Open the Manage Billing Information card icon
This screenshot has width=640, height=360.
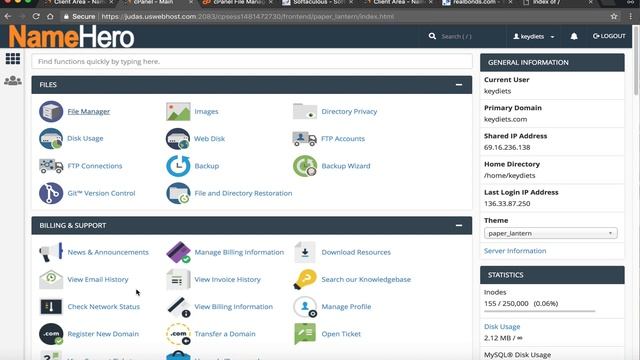coord(178,252)
